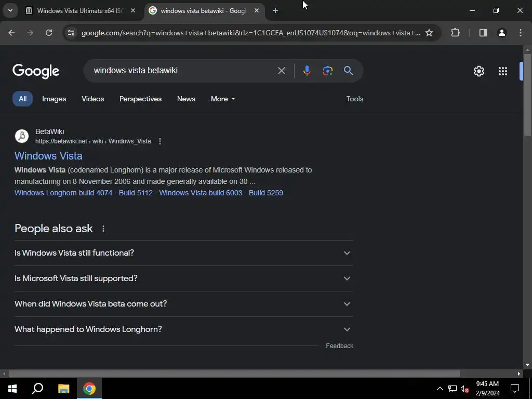
Task: Click the Chrome taskbar icon
Action: point(89,389)
